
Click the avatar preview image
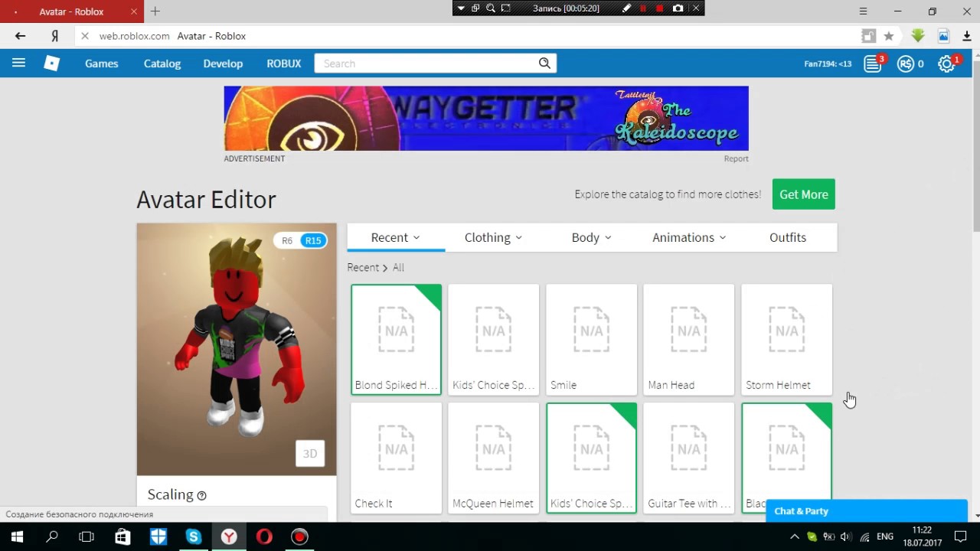pyautogui.click(x=237, y=349)
